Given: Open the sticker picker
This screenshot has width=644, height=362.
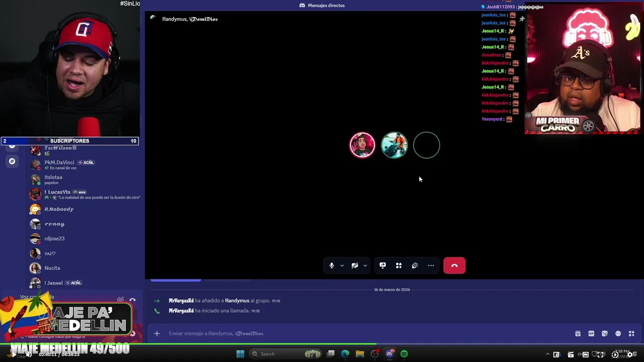Looking at the screenshot, I should pos(605,333).
